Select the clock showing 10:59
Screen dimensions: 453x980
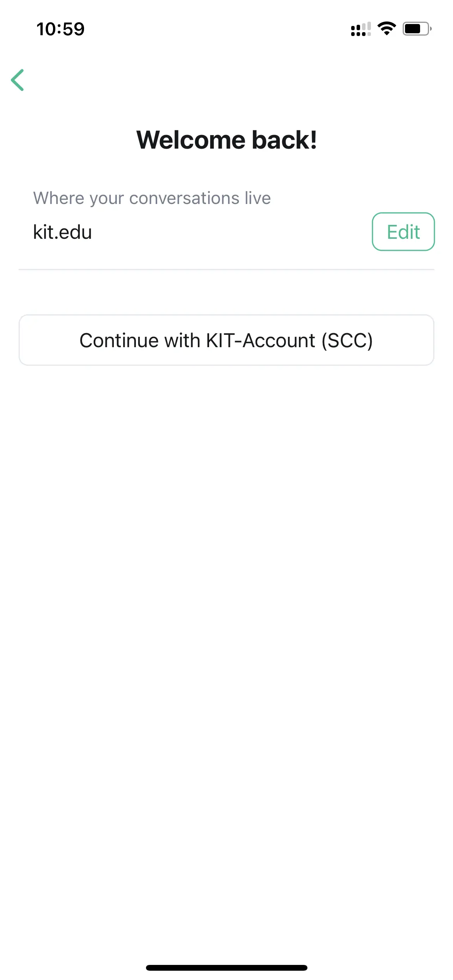pos(60,29)
